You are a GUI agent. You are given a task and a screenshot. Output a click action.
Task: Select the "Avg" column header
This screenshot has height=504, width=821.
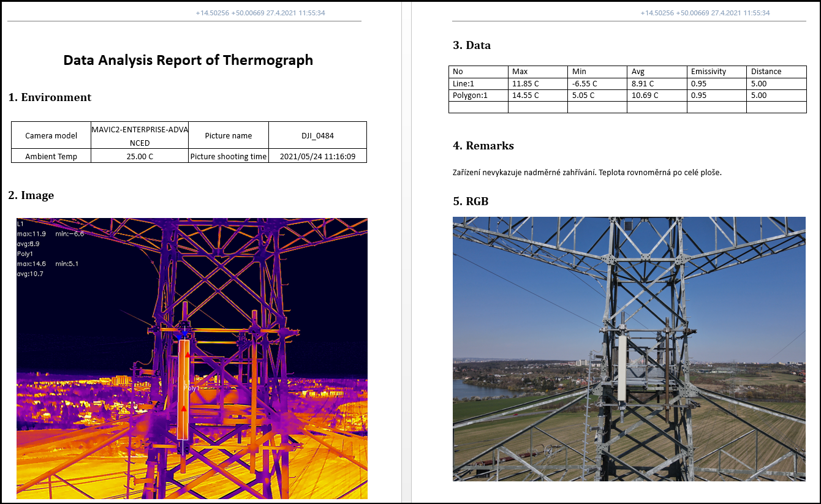[657, 72]
